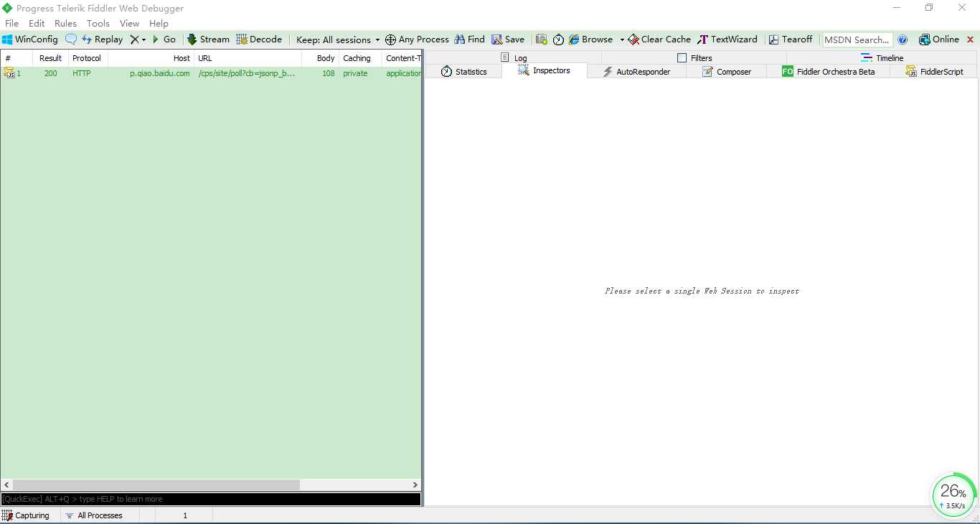Image resolution: width=980 pixels, height=524 pixels.
Task: Open WinConfig from the toolbar
Action: tap(30, 39)
